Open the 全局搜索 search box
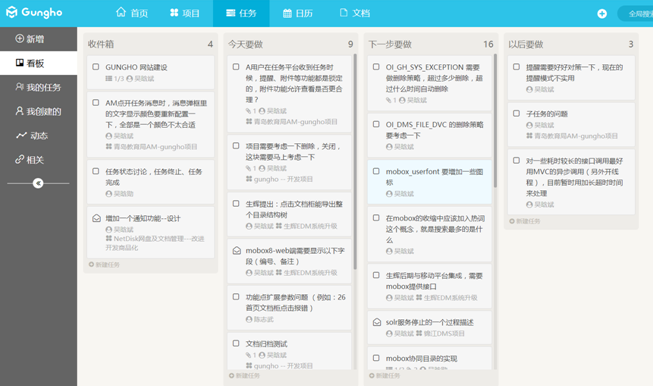The height and width of the screenshot is (386, 653). (636, 14)
